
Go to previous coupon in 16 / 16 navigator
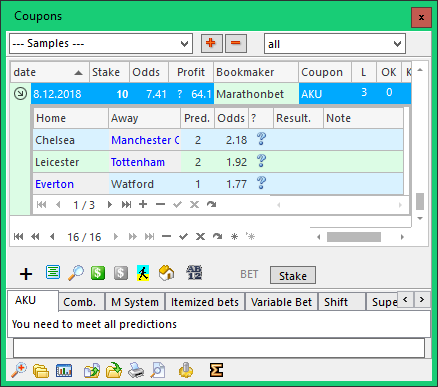52,237
